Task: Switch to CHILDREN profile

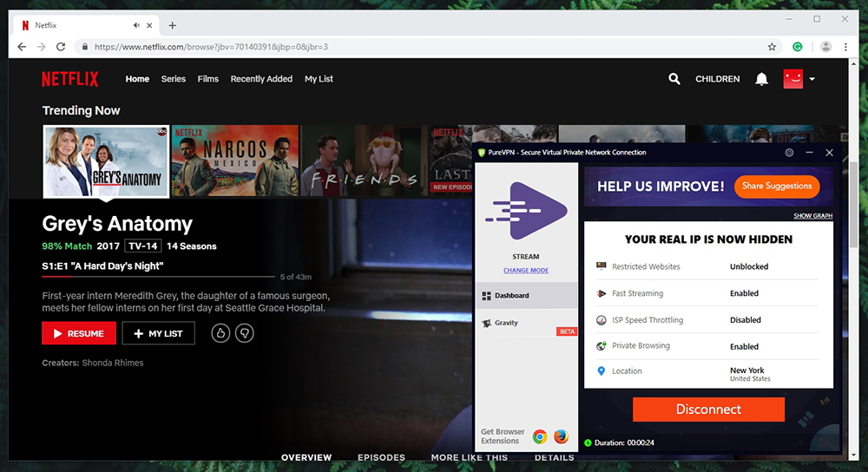Action: click(x=718, y=79)
